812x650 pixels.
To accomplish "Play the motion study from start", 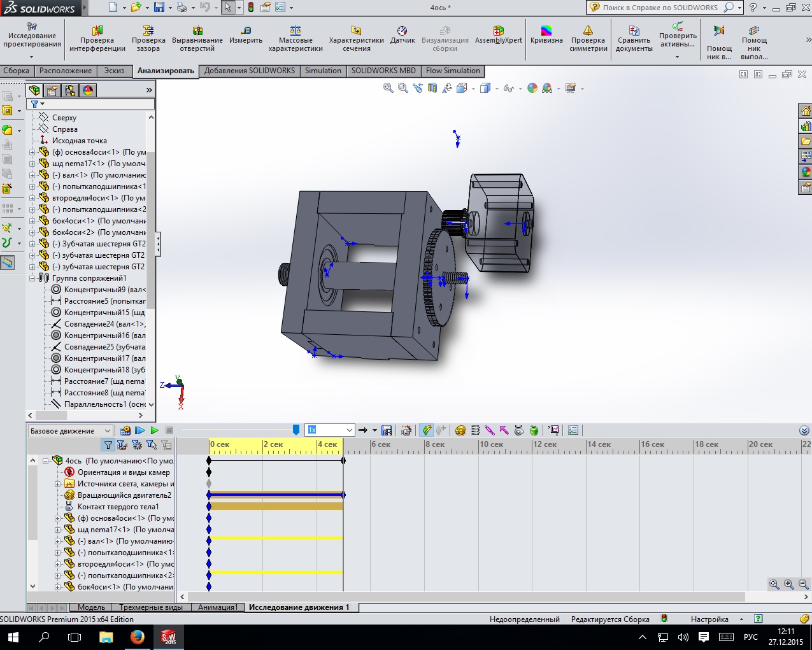I will click(x=140, y=430).
